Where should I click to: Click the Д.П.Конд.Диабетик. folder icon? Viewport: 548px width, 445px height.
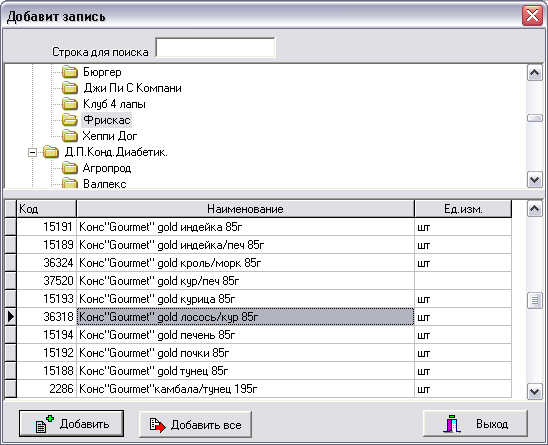51,152
